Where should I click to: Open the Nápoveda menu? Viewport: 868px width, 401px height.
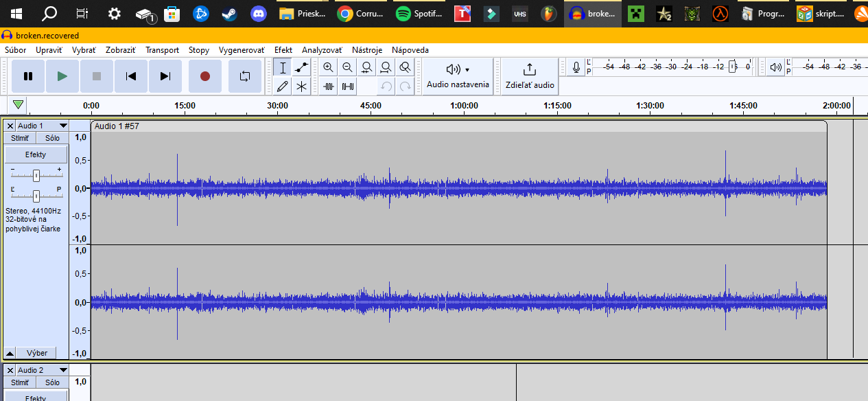click(x=410, y=50)
